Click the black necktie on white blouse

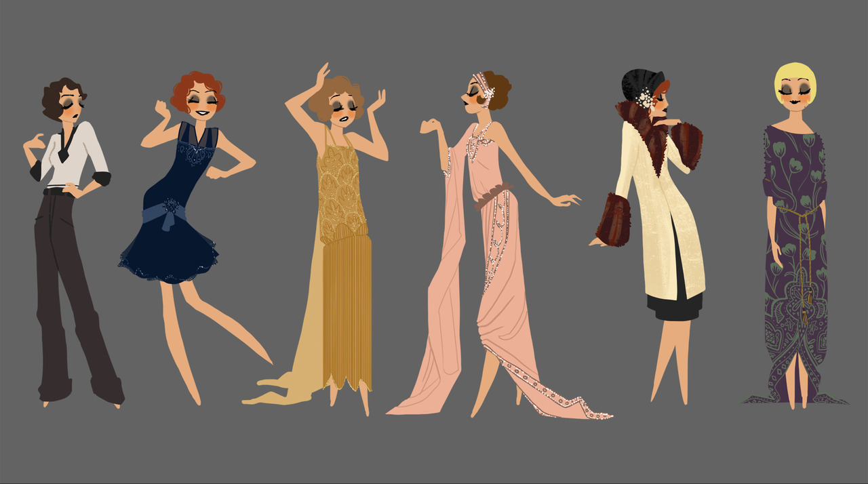65,147
